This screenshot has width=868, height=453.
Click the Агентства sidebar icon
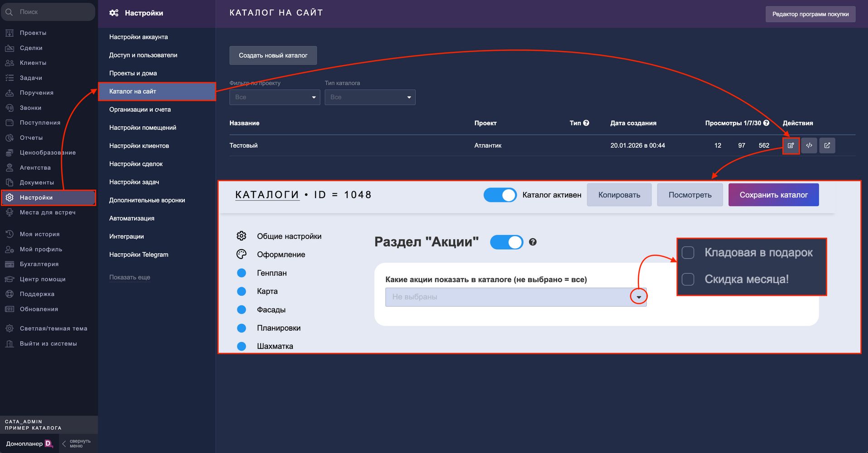point(10,167)
